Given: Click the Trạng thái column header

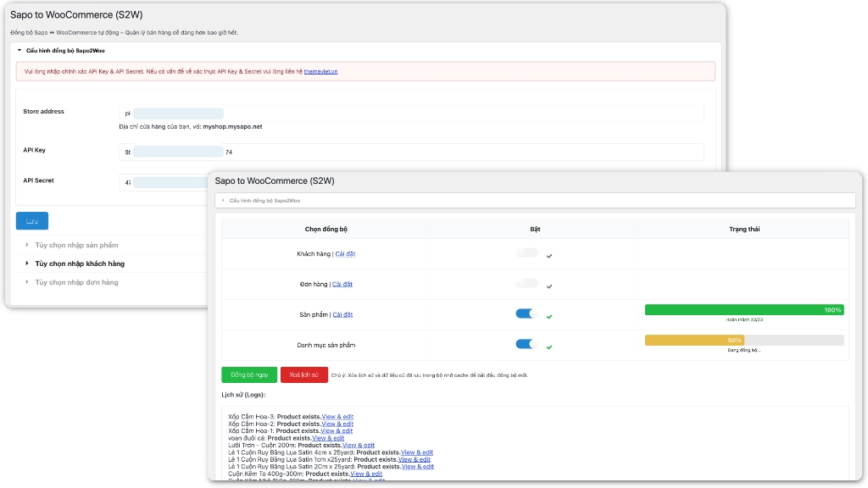Looking at the screenshot, I should click(x=744, y=229).
